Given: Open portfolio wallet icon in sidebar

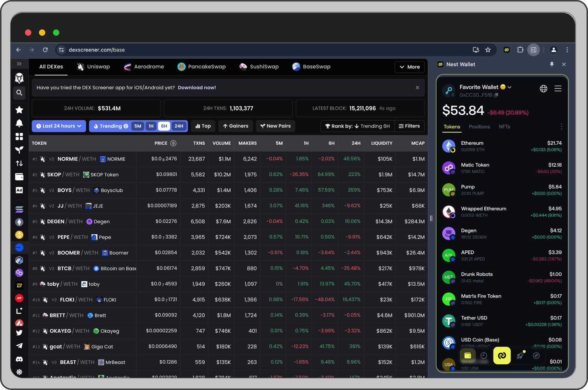Looking at the screenshot, I should (19, 177).
